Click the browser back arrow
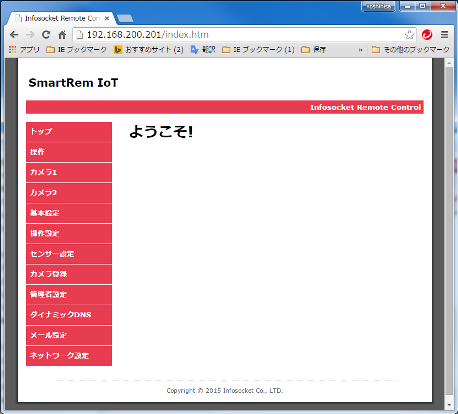The height and width of the screenshot is (414, 458). tap(14, 35)
